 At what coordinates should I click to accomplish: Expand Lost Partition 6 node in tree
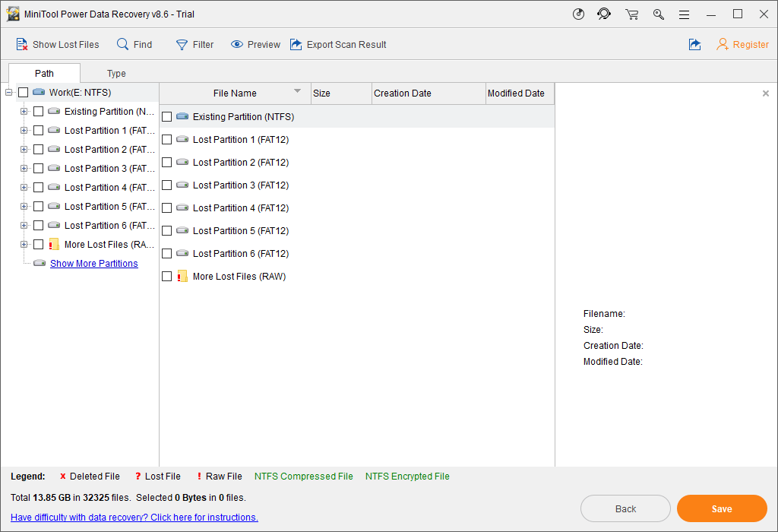tap(24, 225)
